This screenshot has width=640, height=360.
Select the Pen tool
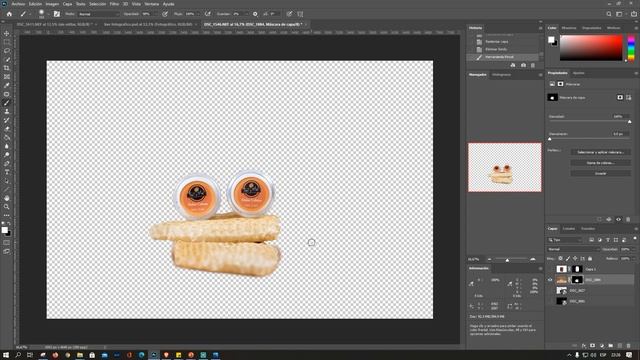tap(7, 164)
